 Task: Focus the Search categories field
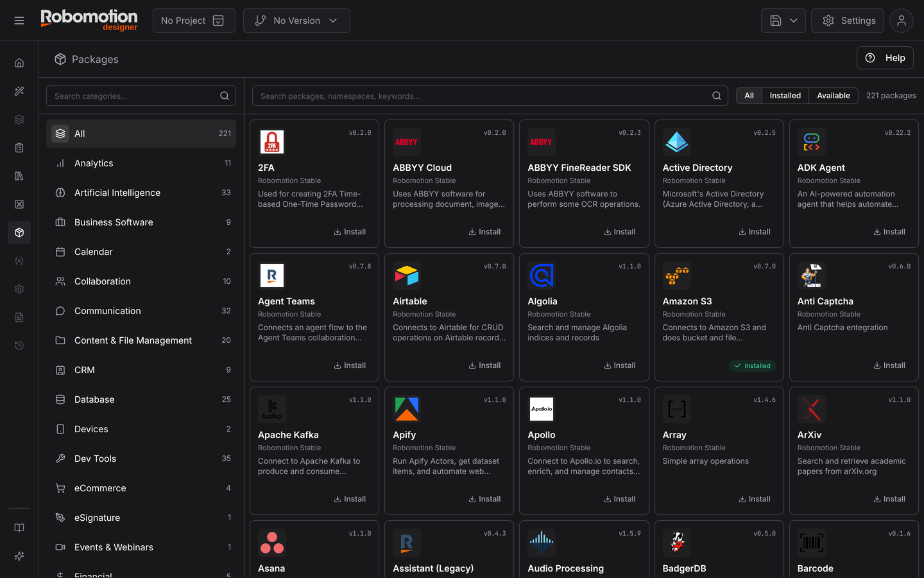point(141,96)
